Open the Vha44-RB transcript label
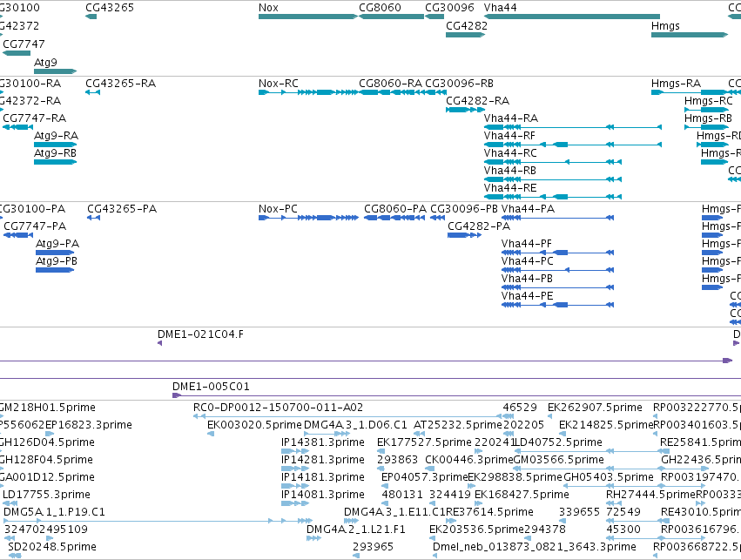Image resolution: width=741 pixels, height=560 pixels. click(510, 171)
